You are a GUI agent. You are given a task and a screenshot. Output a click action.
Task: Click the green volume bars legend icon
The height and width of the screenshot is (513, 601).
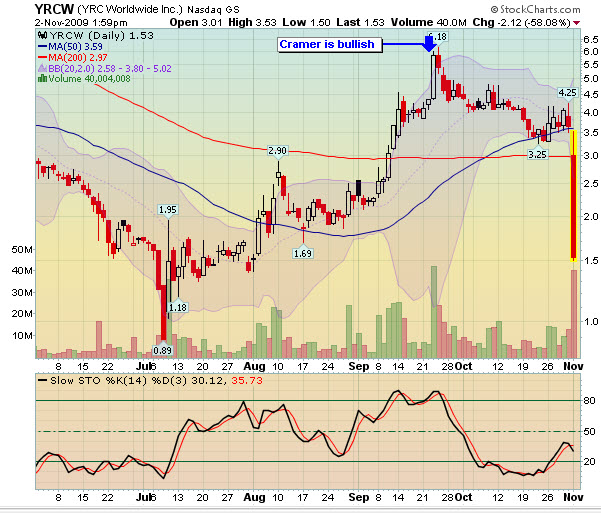pos(42,79)
